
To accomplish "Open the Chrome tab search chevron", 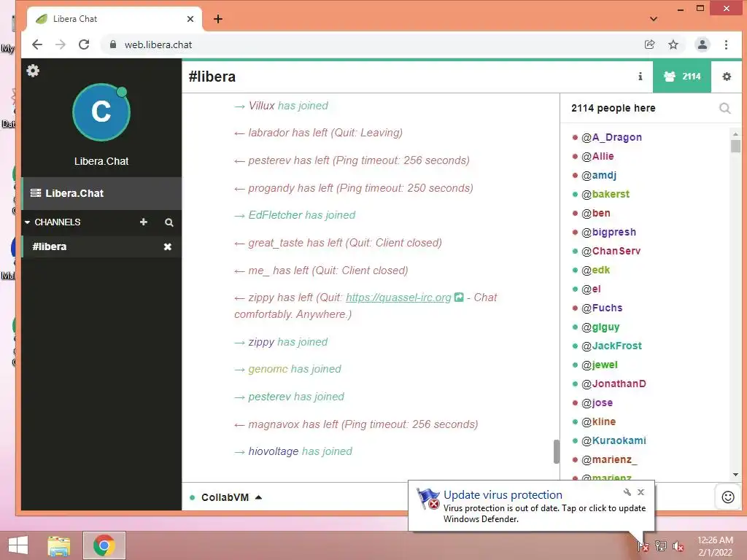I will click(x=654, y=19).
